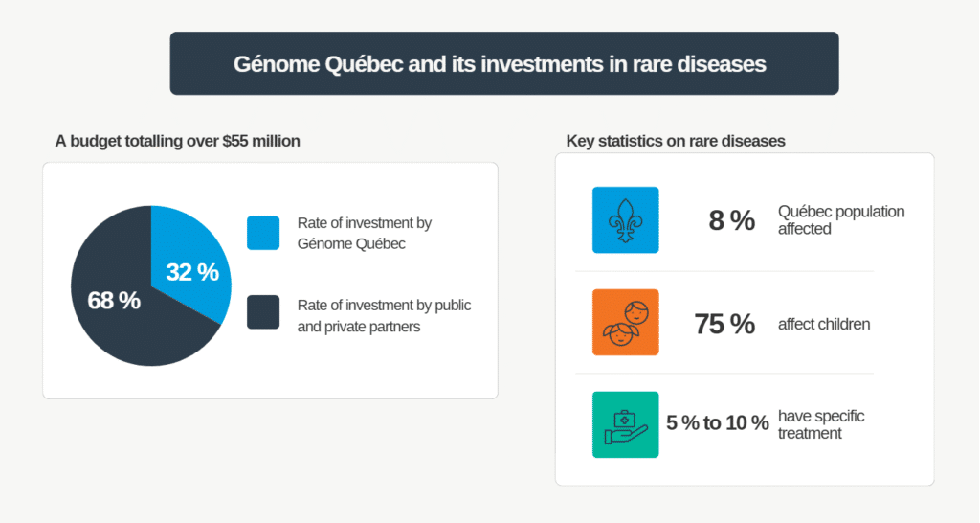Click the blue fleur-de-lis icon
This screenshot has width=980, height=523.
pos(625,219)
